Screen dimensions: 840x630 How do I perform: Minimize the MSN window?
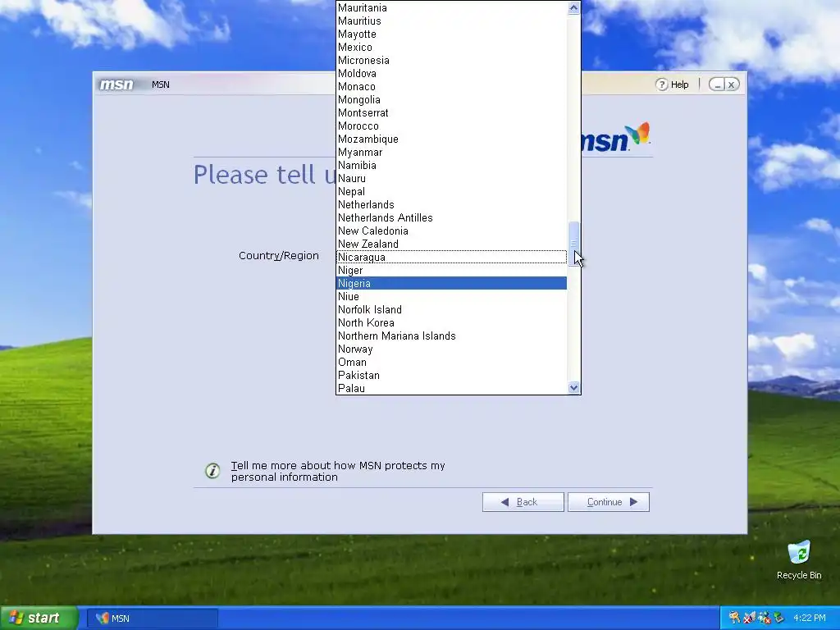[717, 84]
